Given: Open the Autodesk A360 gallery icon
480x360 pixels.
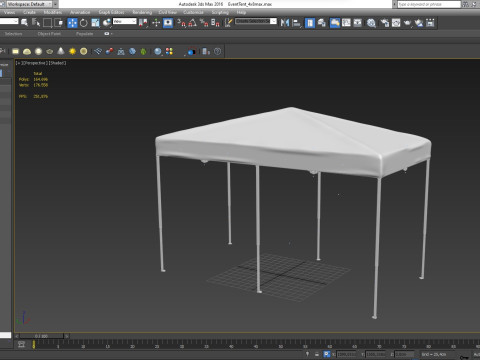Looking at the screenshot, I should (x=430, y=23).
